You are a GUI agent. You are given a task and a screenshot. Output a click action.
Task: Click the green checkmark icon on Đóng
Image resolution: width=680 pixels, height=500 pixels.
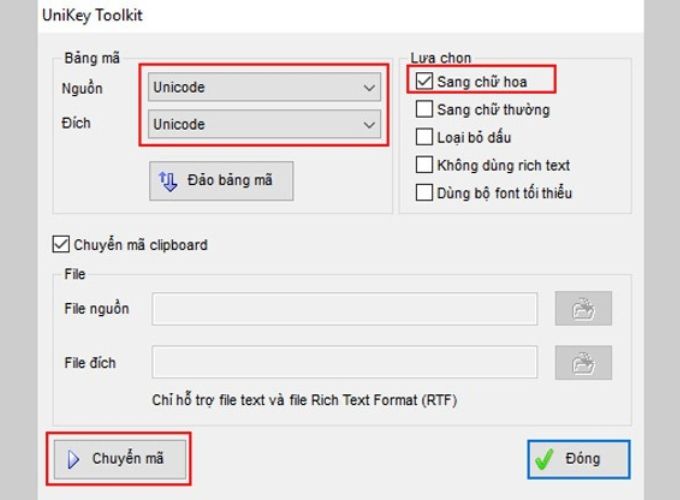pyautogui.click(x=545, y=459)
